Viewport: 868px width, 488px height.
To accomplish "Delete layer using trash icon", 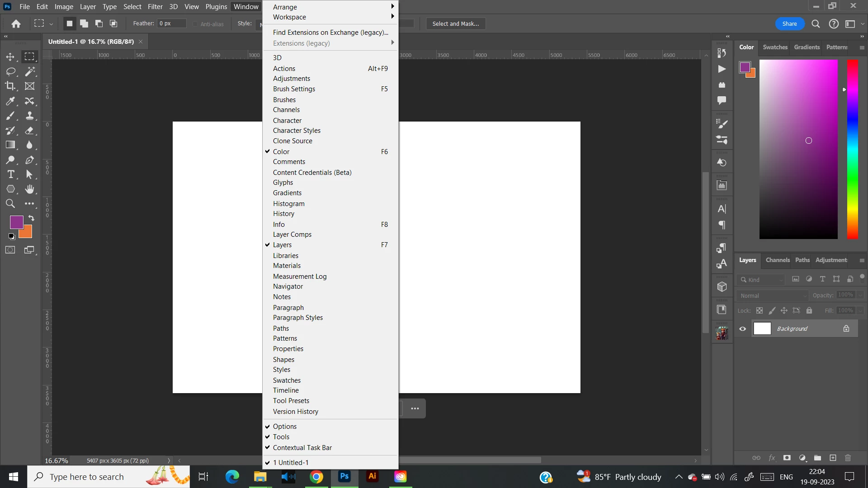I will 848,458.
